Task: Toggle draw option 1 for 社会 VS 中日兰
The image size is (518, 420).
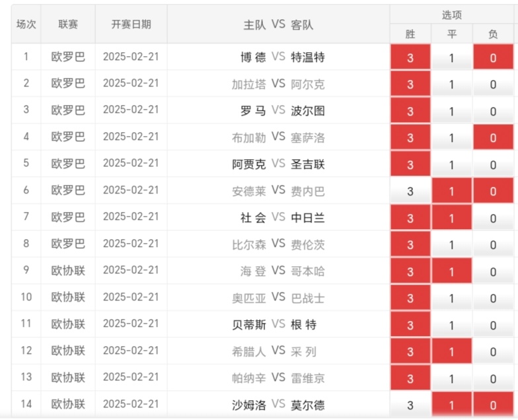Action: coord(452,218)
